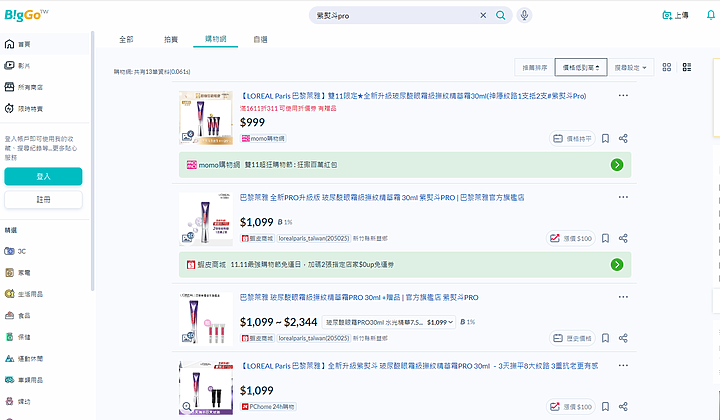This screenshot has width=720, height=420.
Task: Clear the search box with the X
Action: (483, 15)
